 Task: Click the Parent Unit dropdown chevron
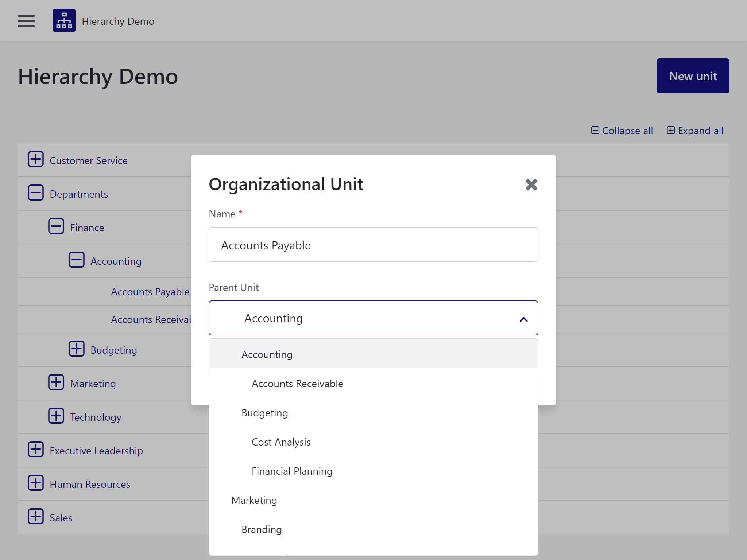click(x=523, y=319)
